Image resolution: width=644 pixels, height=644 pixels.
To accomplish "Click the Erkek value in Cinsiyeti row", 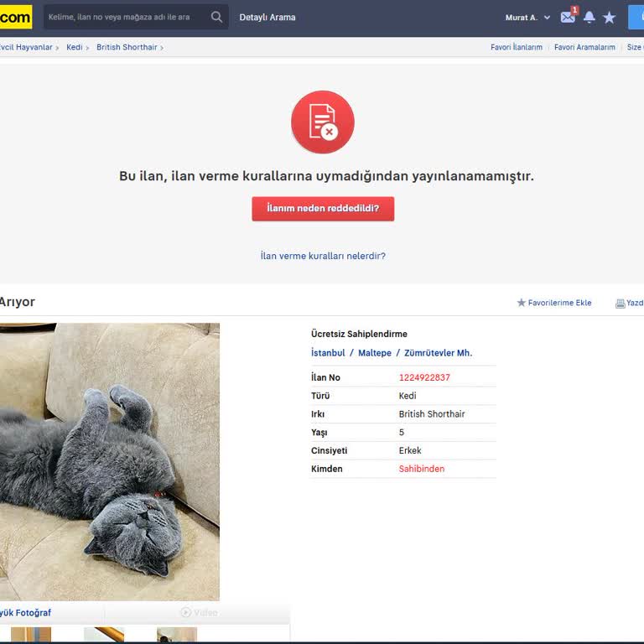I will pyautogui.click(x=410, y=450).
